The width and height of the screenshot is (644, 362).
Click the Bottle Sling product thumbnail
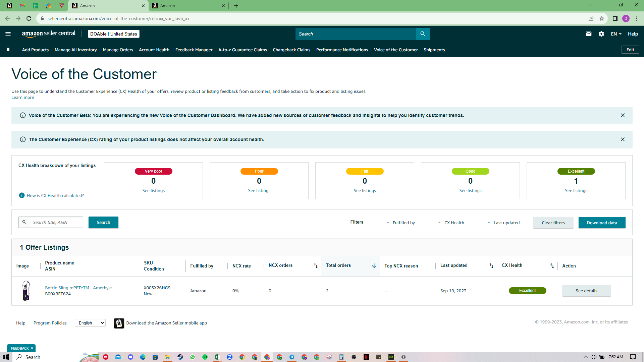26,291
